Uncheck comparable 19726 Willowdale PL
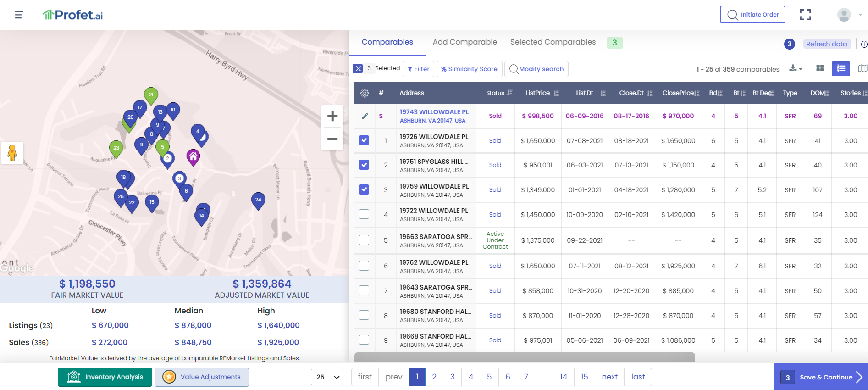The image size is (868, 390). tap(364, 140)
